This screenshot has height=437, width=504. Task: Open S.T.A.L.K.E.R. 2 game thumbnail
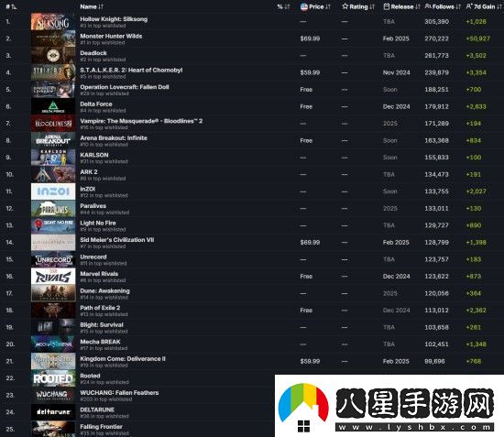pyautogui.click(x=53, y=72)
